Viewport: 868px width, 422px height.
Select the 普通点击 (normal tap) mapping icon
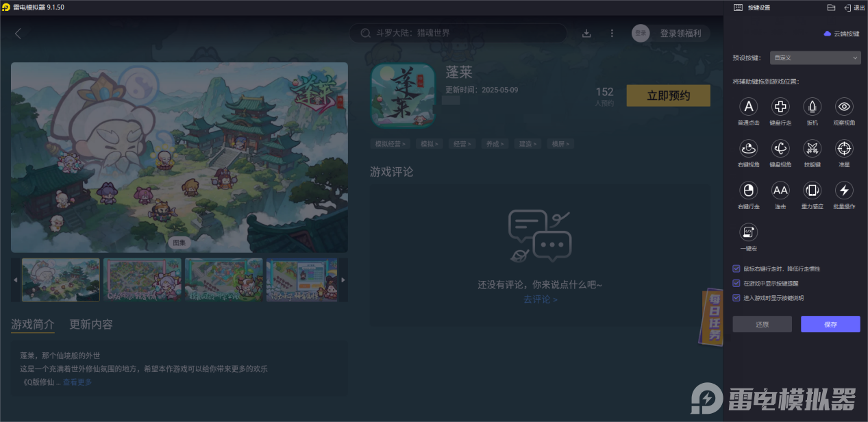click(x=748, y=106)
